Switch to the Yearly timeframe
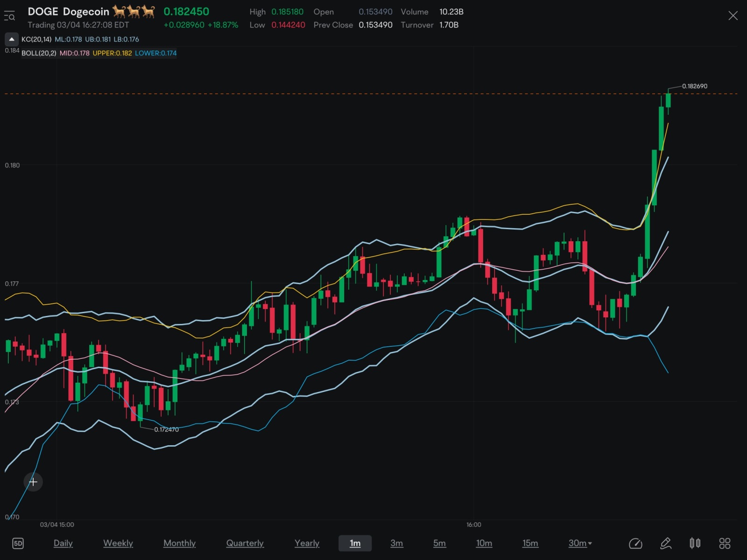 coord(307,543)
